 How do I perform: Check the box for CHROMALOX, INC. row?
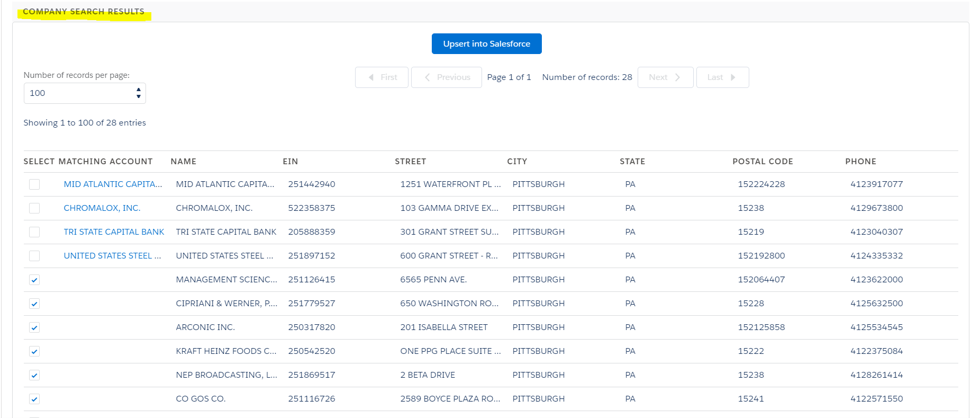coord(34,208)
